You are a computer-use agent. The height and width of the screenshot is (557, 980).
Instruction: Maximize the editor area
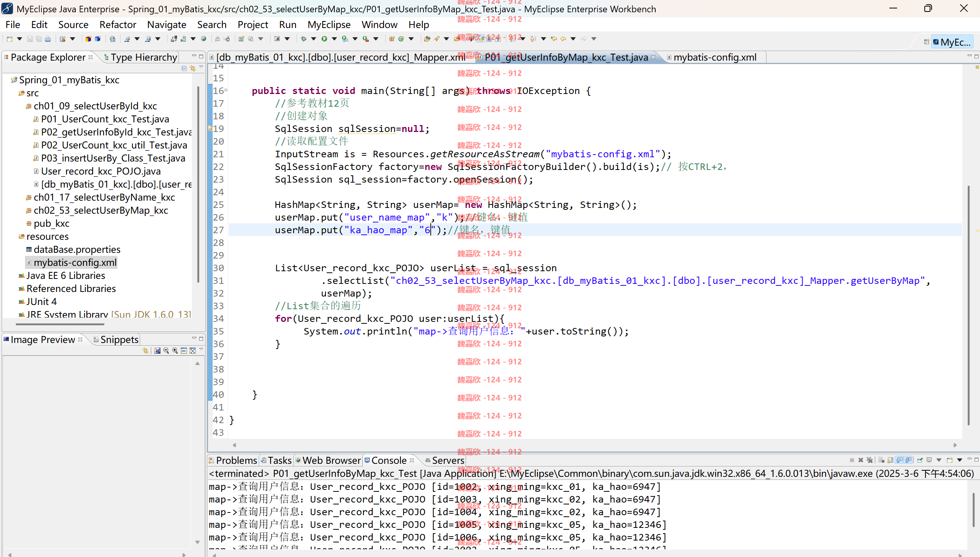(x=977, y=56)
